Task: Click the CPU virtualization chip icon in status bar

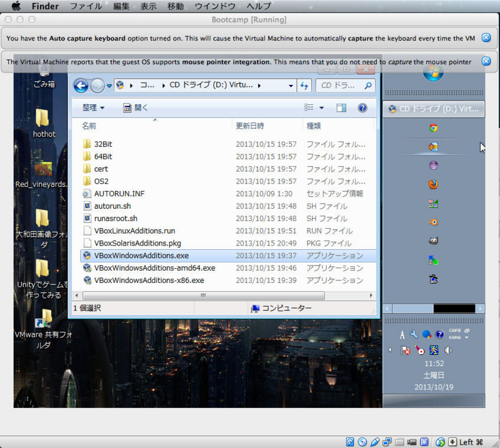Action: (x=424, y=442)
